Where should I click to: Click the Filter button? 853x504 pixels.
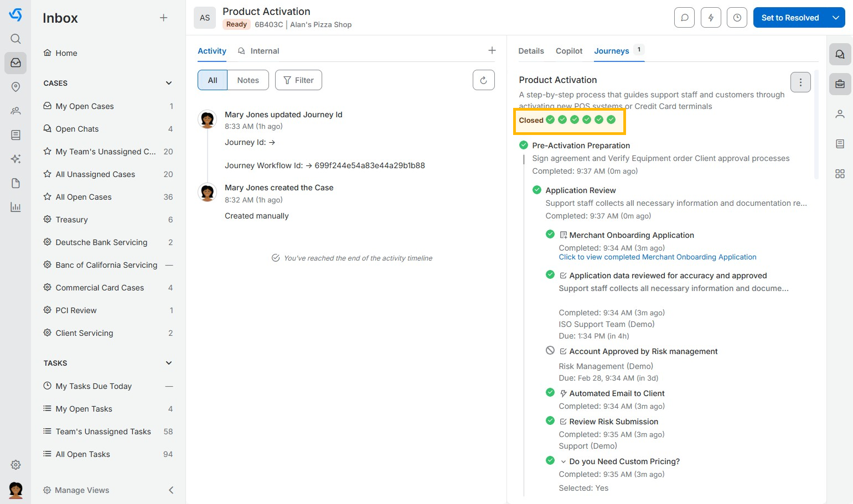[x=298, y=80]
